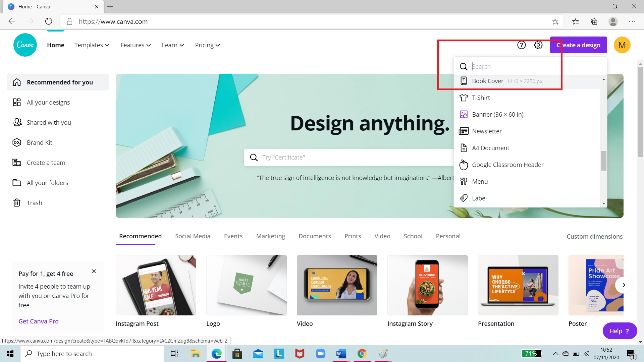Click the A4 Document icon
Screen dimensions: 644x362
click(x=464, y=148)
